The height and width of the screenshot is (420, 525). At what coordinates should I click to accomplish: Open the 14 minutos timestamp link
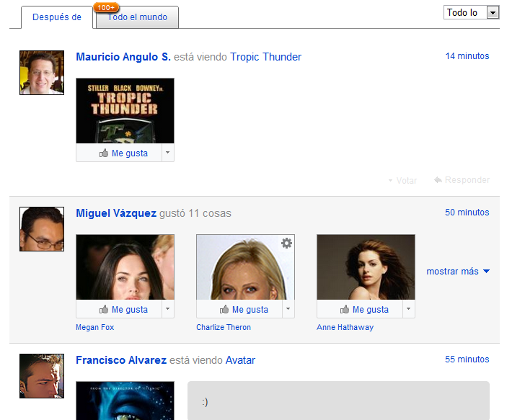point(467,56)
